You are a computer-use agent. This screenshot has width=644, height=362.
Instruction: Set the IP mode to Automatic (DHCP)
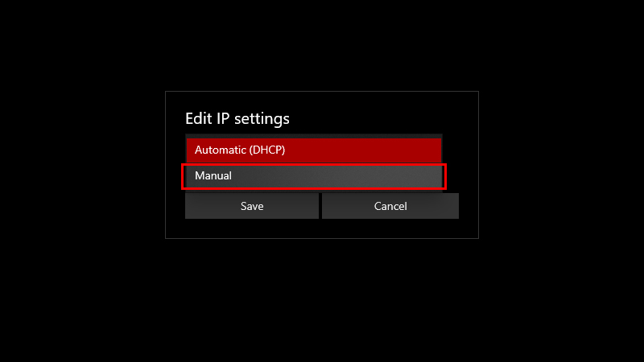pyautogui.click(x=314, y=150)
